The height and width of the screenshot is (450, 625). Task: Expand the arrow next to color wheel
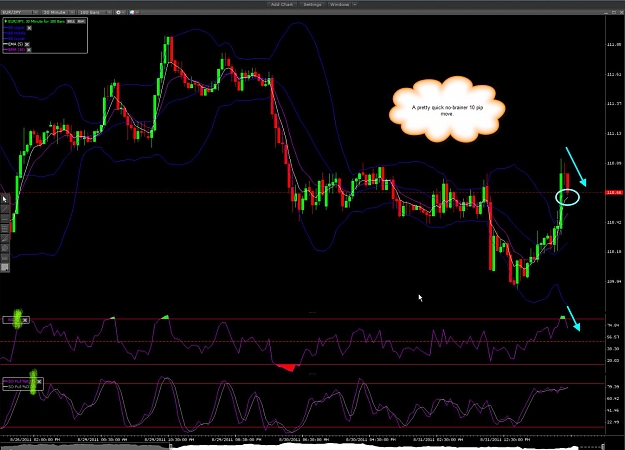[137, 12]
